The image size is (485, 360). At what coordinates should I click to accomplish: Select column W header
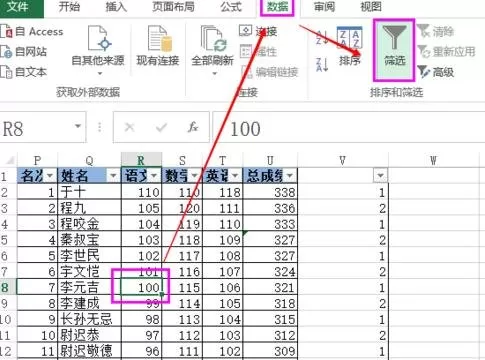pos(433,160)
